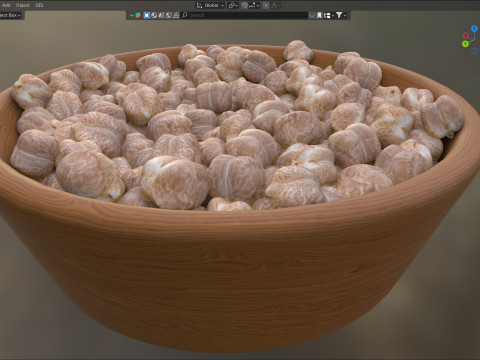Image resolution: width=480 pixels, height=360 pixels.
Task: Toggle the snapping magnet icon
Action: coord(244,5)
